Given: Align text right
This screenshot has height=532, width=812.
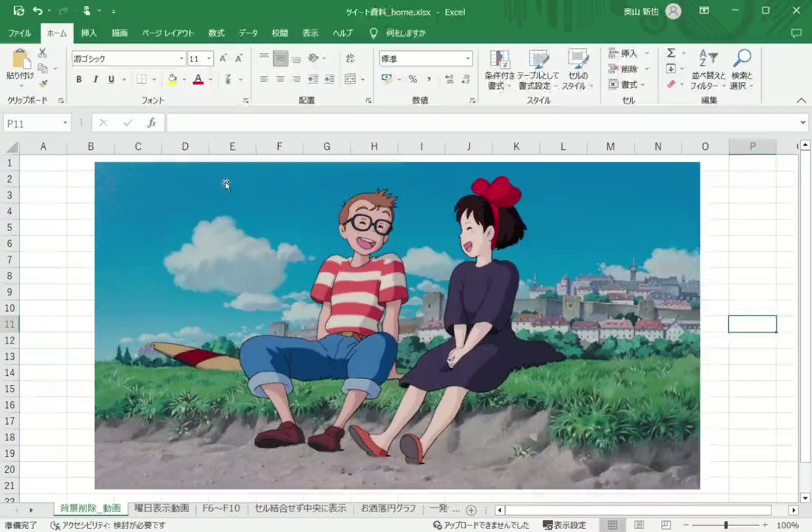Looking at the screenshot, I should [297, 79].
